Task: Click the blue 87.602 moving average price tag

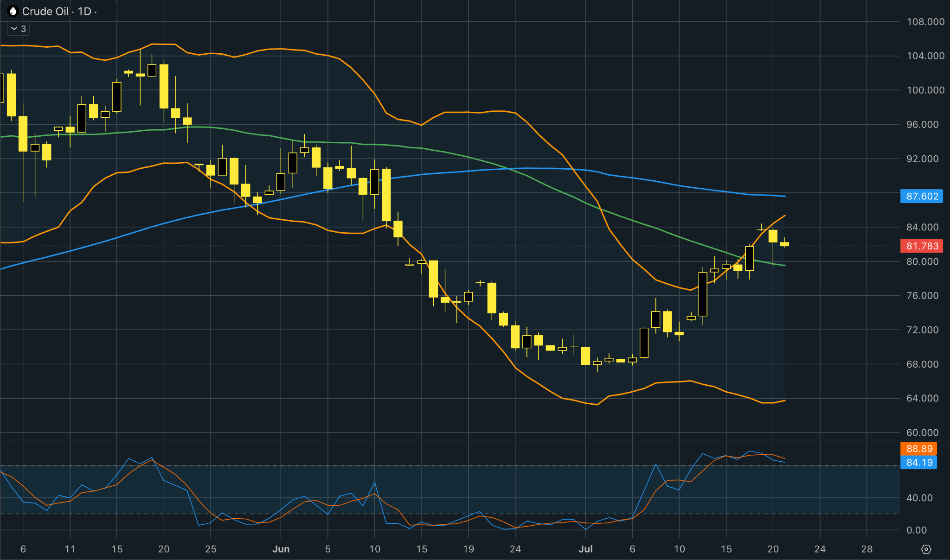Action: pos(922,196)
